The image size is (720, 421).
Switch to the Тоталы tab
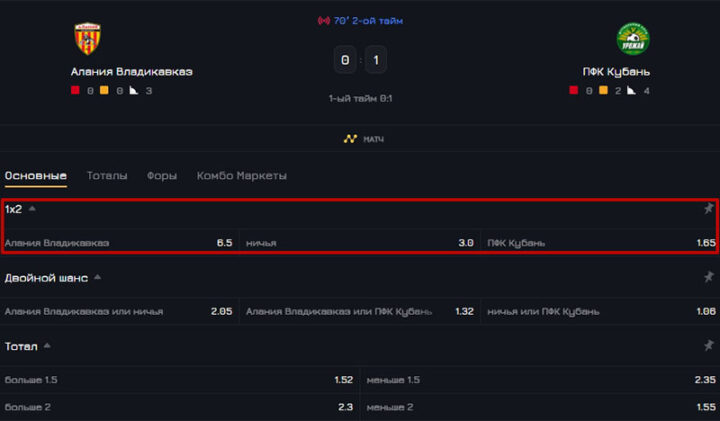coord(107,176)
